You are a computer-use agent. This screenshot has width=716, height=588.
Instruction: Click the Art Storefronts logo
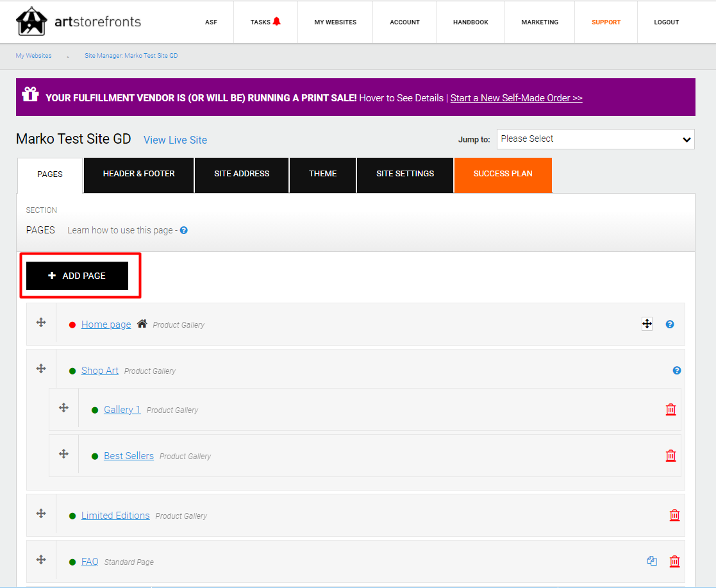[x=78, y=22]
